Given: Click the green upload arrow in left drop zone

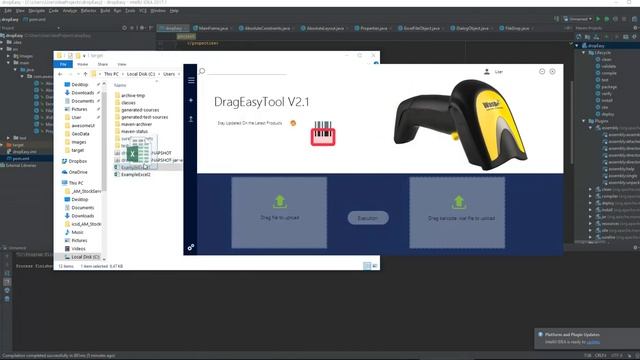Looking at the screenshot, I should [x=280, y=201].
